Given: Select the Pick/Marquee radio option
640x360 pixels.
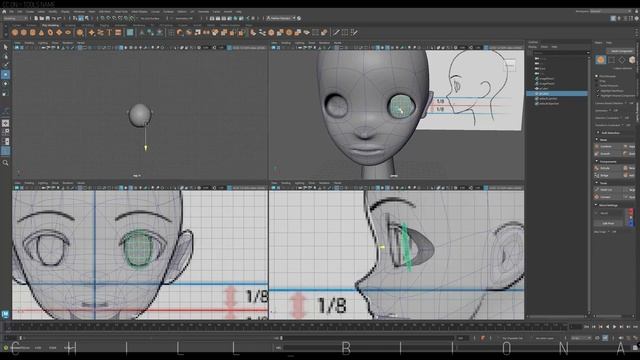Looking at the screenshot, I should 597,76.
